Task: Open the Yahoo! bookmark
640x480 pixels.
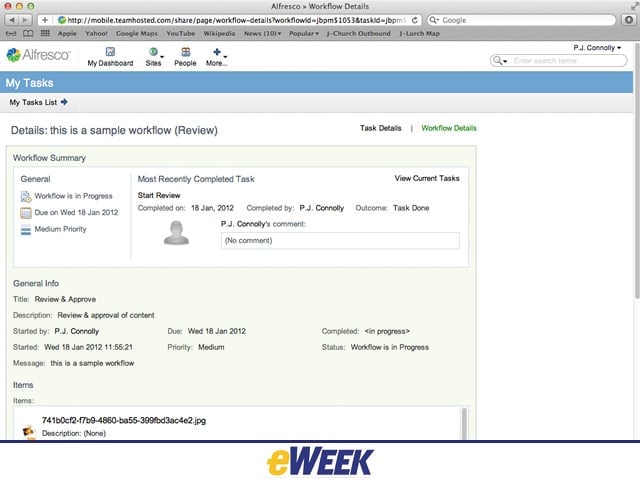Action: pos(96,33)
